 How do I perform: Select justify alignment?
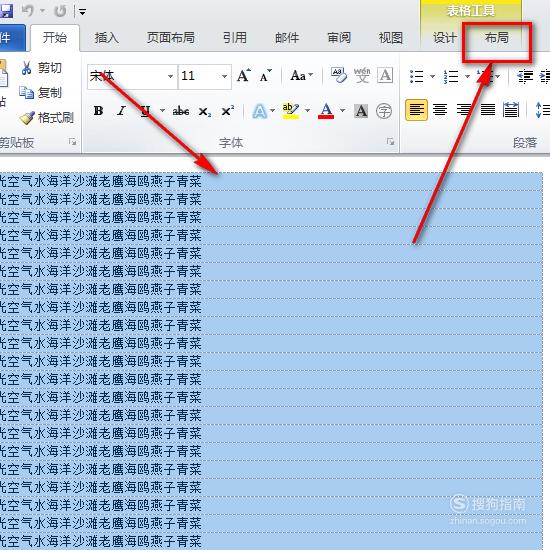point(488,110)
